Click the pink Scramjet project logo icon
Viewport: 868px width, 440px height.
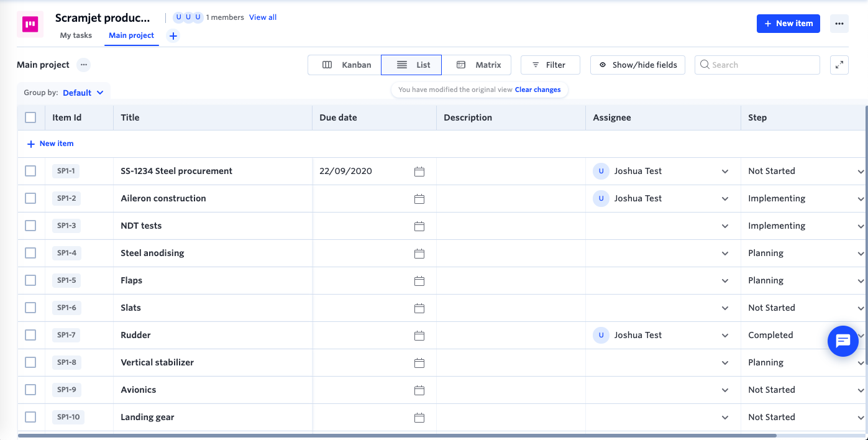30,24
